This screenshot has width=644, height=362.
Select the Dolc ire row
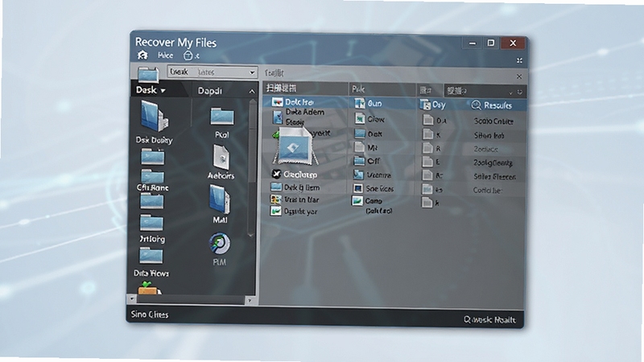coord(306,102)
